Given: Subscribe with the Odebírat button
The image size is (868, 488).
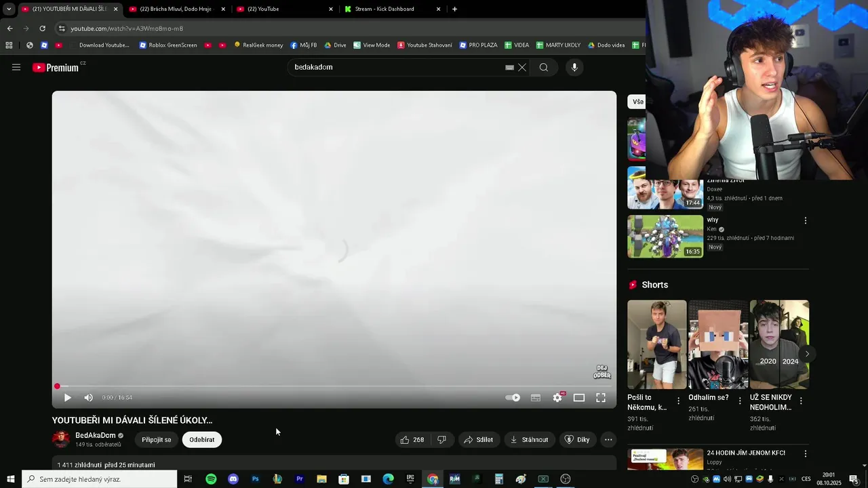Looking at the screenshot, I should tap(202, 440).
